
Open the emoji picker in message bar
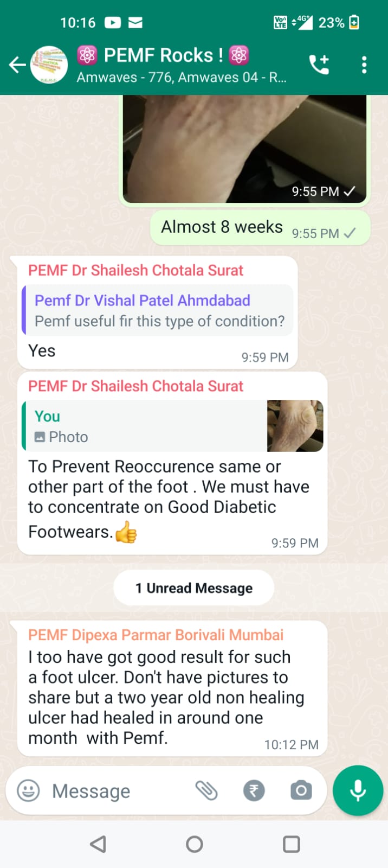coord(28,790)
